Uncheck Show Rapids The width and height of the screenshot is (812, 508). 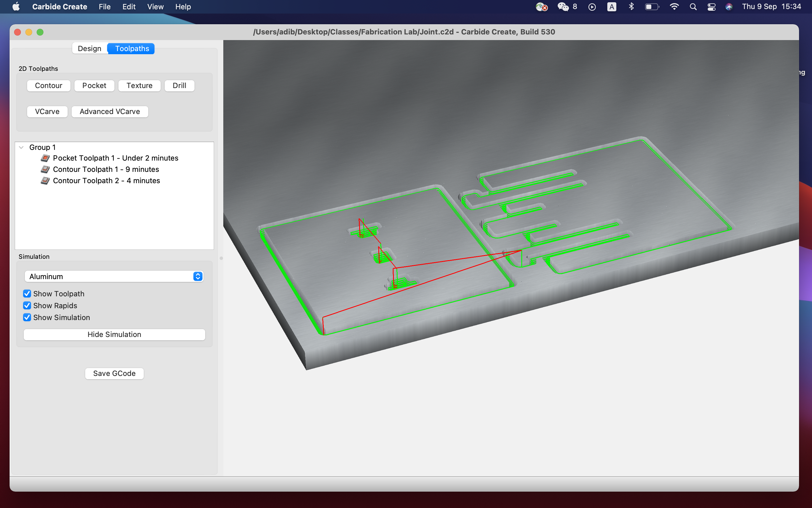tap(27, 305)
